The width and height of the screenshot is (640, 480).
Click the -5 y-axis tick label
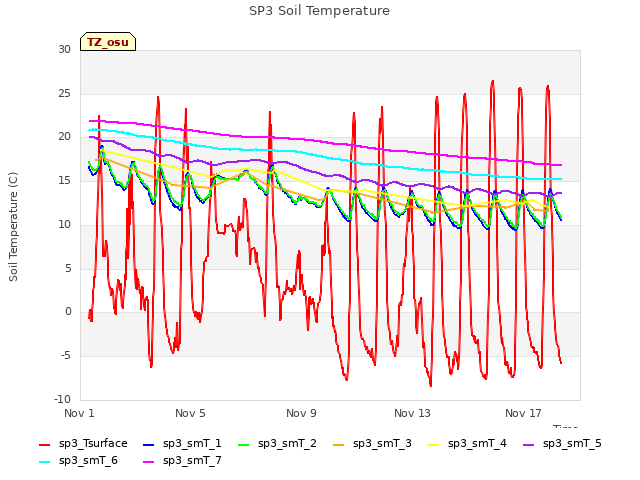coord(66,356)
